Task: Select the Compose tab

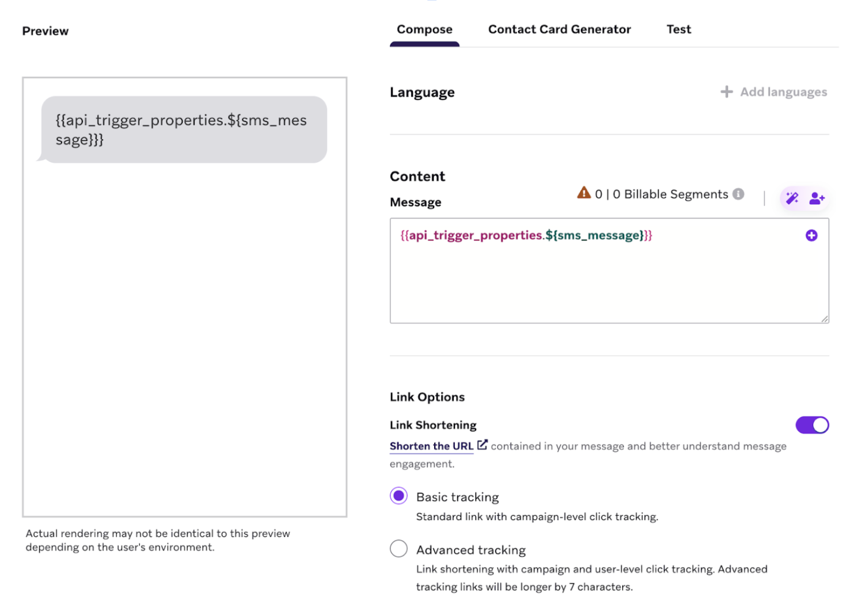Action: pyautogui.click(x=424, y=29)
